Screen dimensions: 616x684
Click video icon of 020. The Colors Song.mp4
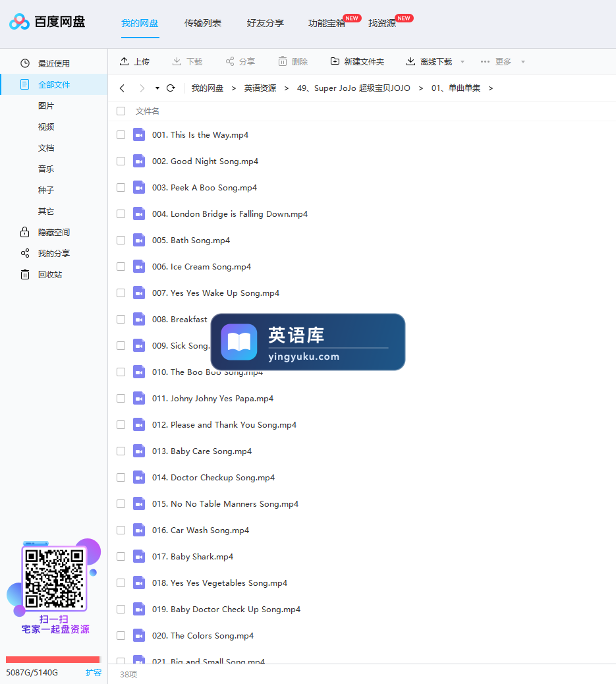[x=139, y=636]
